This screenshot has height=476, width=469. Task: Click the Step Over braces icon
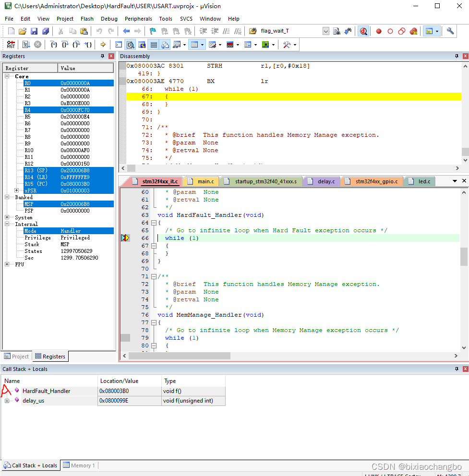tap(65, 45)
